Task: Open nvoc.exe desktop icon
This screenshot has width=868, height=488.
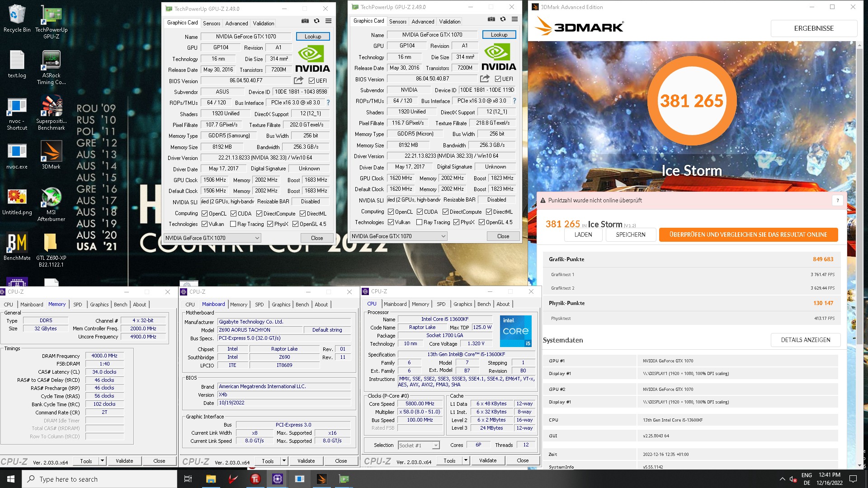Action: [17, 155]
